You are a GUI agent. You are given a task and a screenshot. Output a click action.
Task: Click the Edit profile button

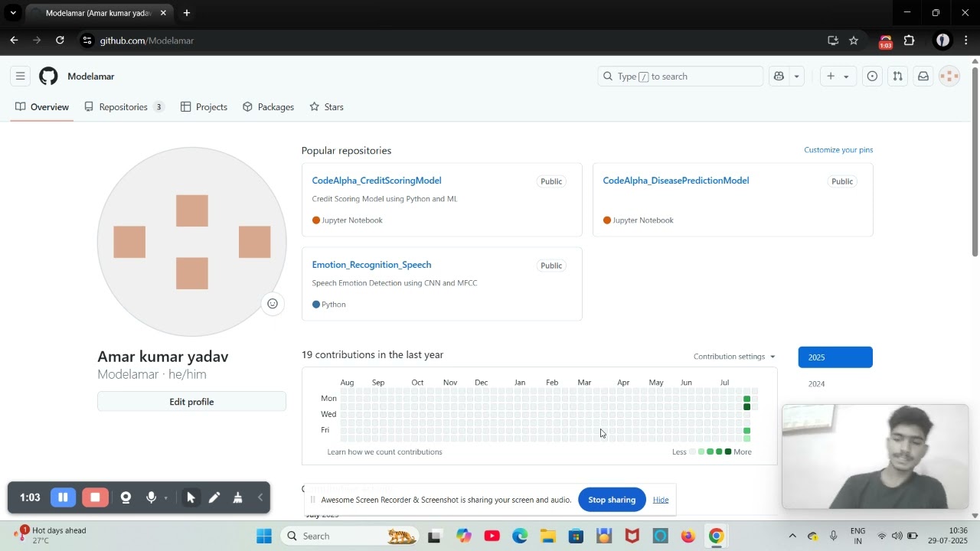coord(191,402)
